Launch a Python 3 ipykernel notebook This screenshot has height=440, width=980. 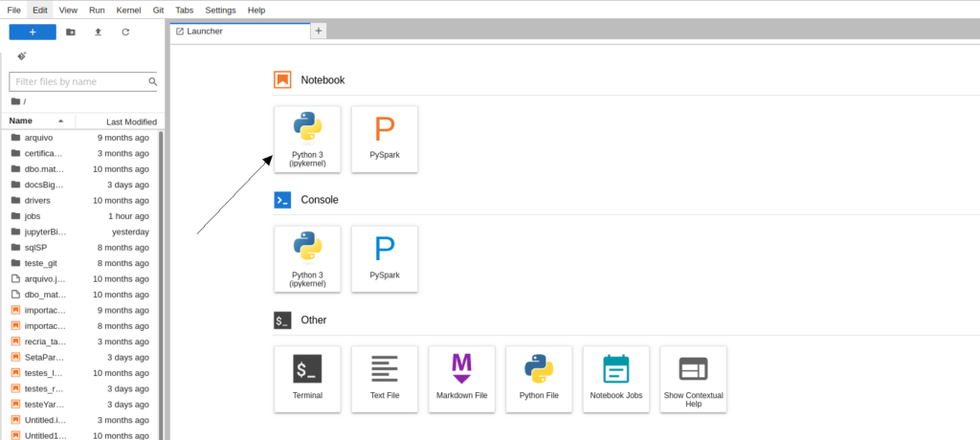(307, 139)
